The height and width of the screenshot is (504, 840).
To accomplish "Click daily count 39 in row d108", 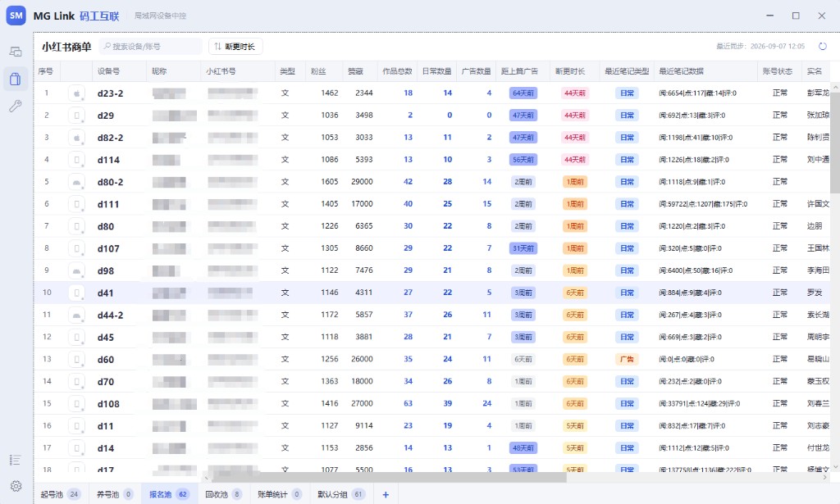I will [447, 403].
